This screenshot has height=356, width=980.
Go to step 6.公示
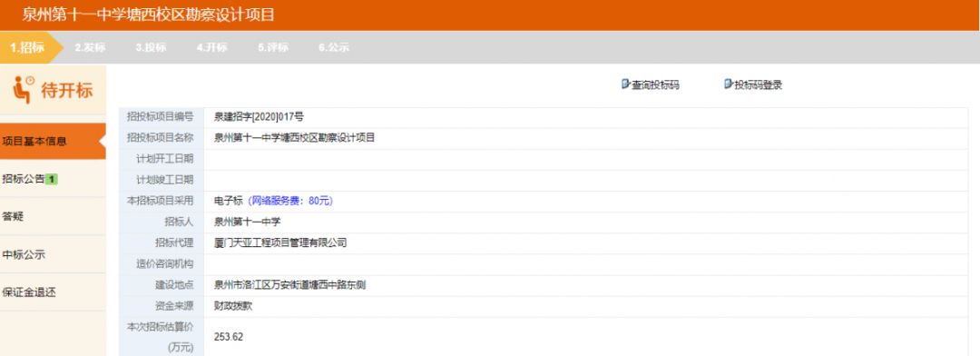click(334, 48)
